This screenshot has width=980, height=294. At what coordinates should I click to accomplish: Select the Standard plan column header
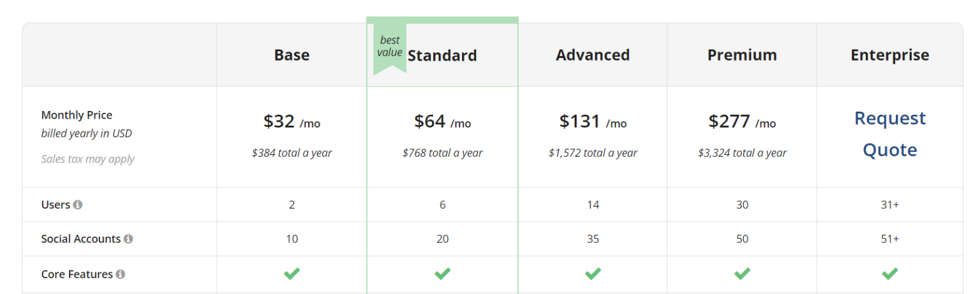pos(442,55)
